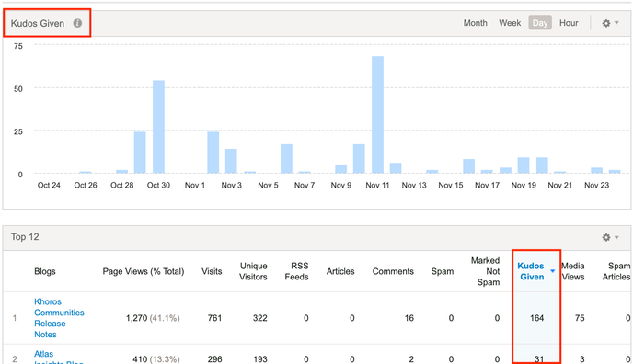Click the 193 unique visitors cell
This screenshot has width=633, height=364.
click(x=260, y=359)
